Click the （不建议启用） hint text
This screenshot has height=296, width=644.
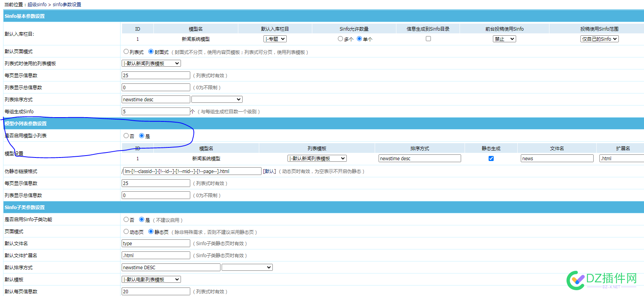click(168, 220)
